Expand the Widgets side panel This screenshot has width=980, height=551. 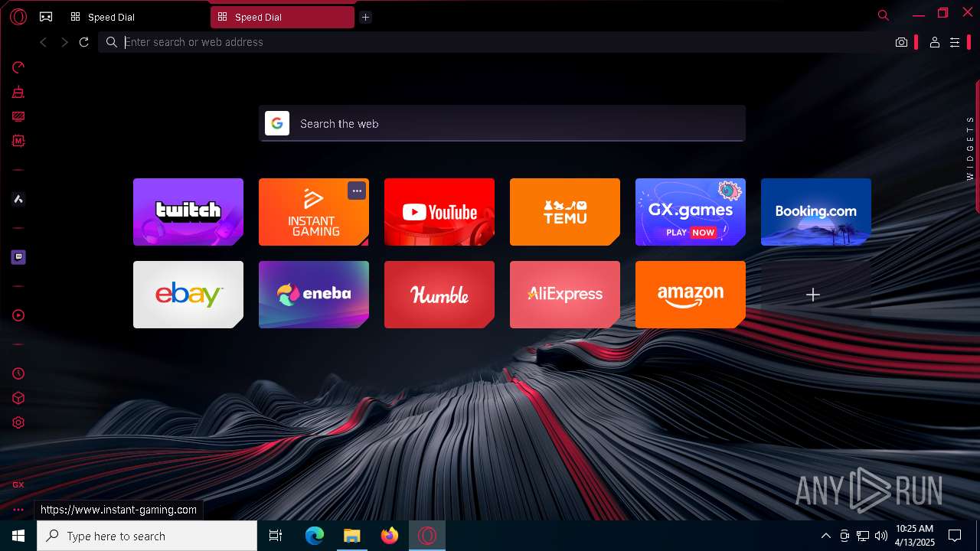pos(970,148)
